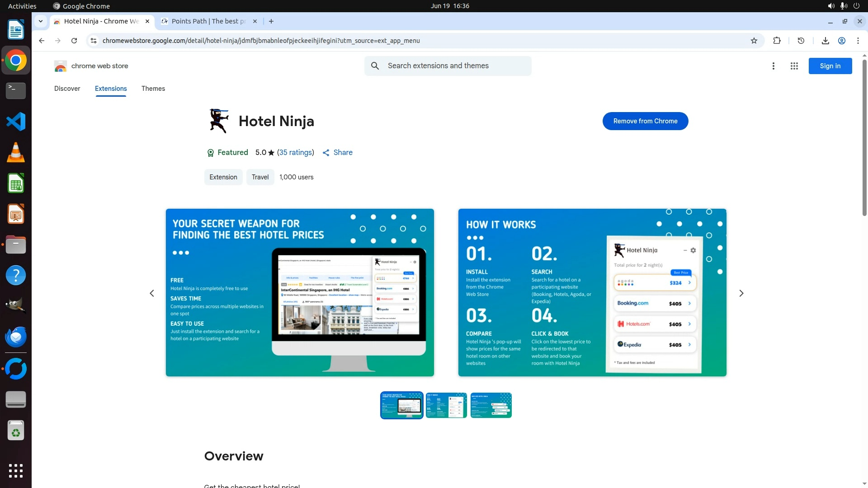Show next screenshot with right arrow
The width and height of the screenshot is (868, 488).
[741, 293]
